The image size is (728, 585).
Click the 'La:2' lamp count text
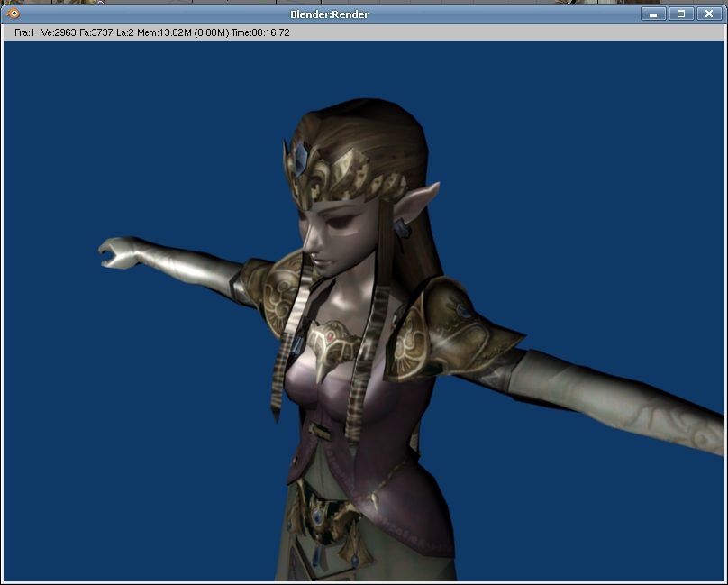[125, 32]
